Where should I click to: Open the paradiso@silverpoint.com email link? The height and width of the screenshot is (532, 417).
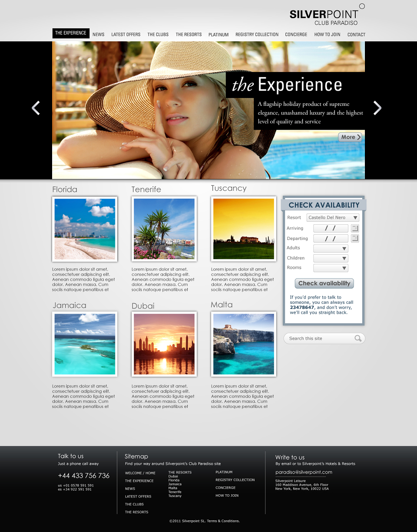click(x=304, y=472)
